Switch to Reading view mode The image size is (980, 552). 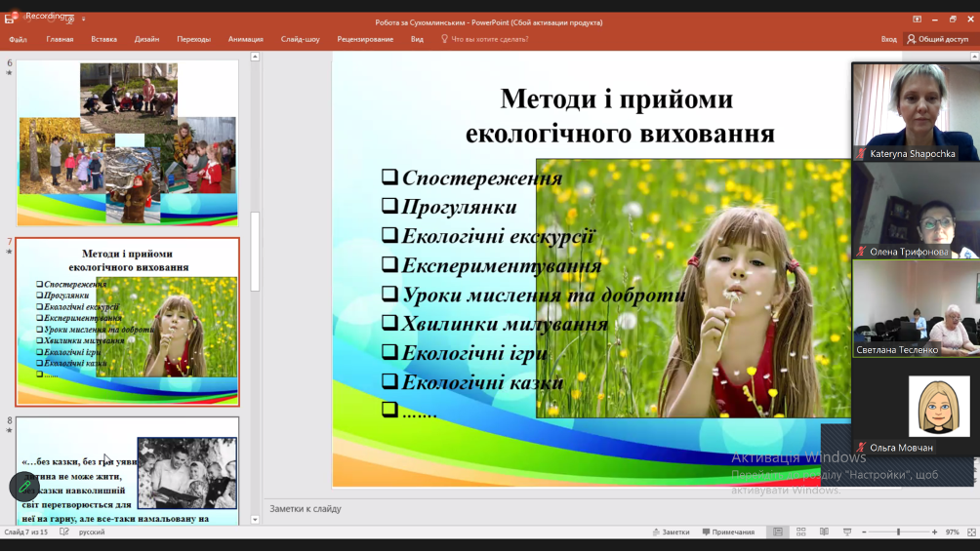pyautogui.click(x=825, y=532)
